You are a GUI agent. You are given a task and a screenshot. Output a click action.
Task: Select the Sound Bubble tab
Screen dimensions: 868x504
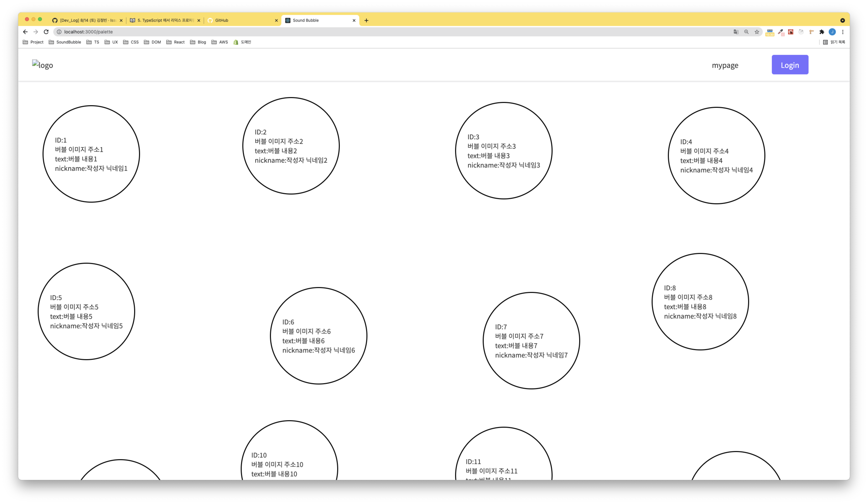click(320, 20)
